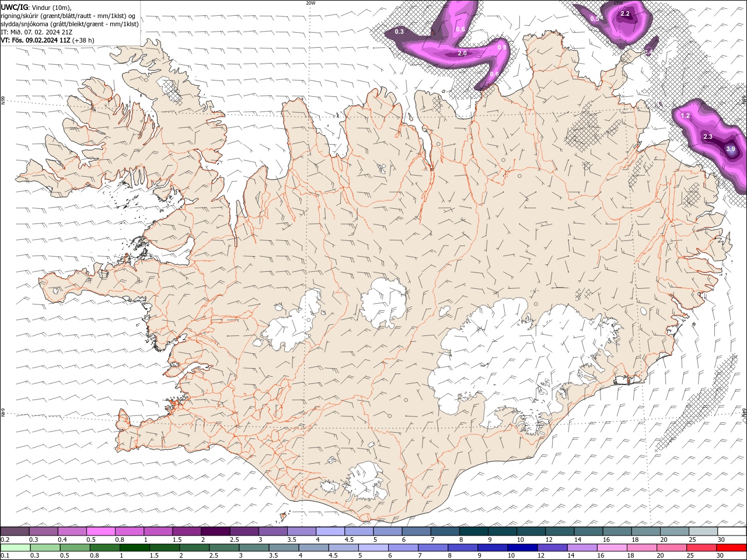Click the 20W longitude label

coord(310,3)
